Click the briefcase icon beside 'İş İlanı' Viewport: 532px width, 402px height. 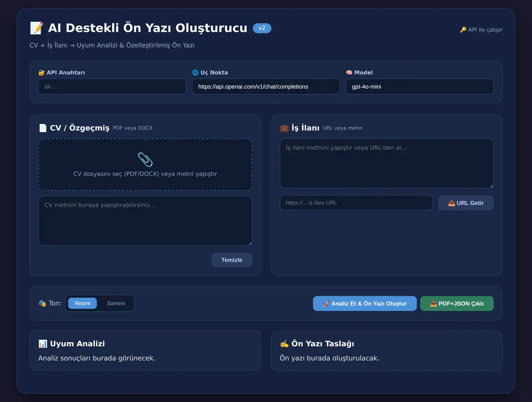[x=284, y=128]
